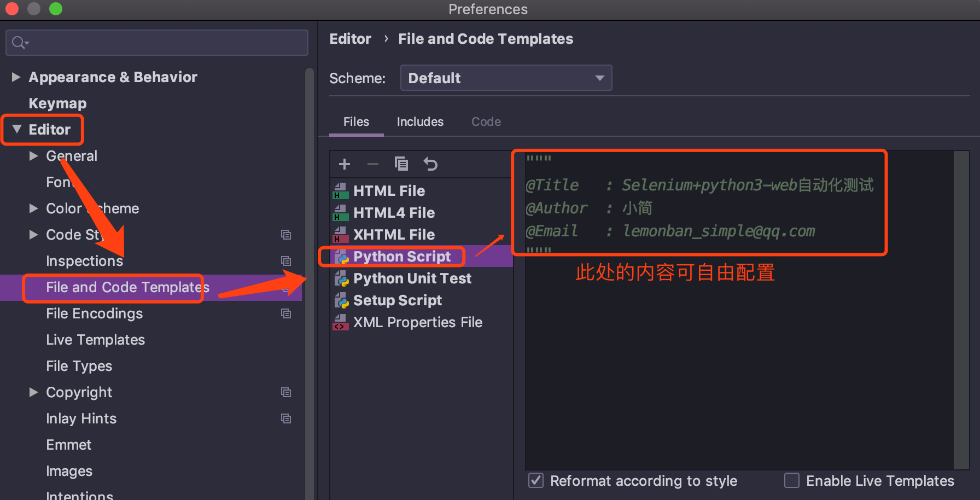Enable Live Templates checkbox
Screen dimensions: 980x500
792,481
